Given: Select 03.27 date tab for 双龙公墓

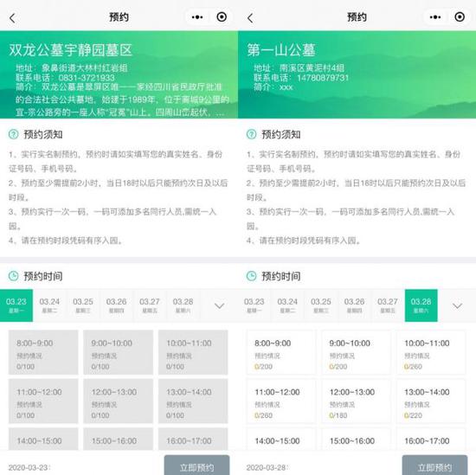Looking at the screenshot, I should tap(150, 305).
